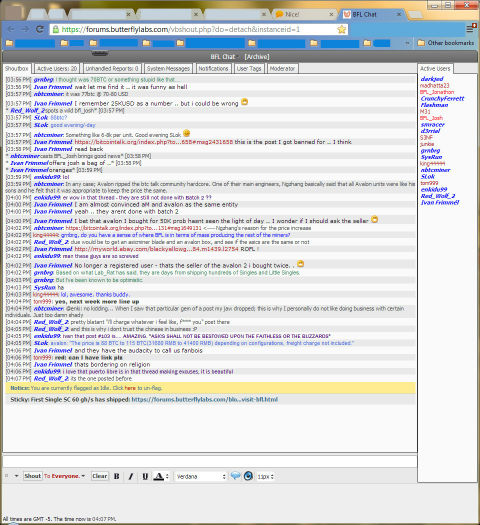Open the myworld.ebay.com link

click(x=157, y=249)
